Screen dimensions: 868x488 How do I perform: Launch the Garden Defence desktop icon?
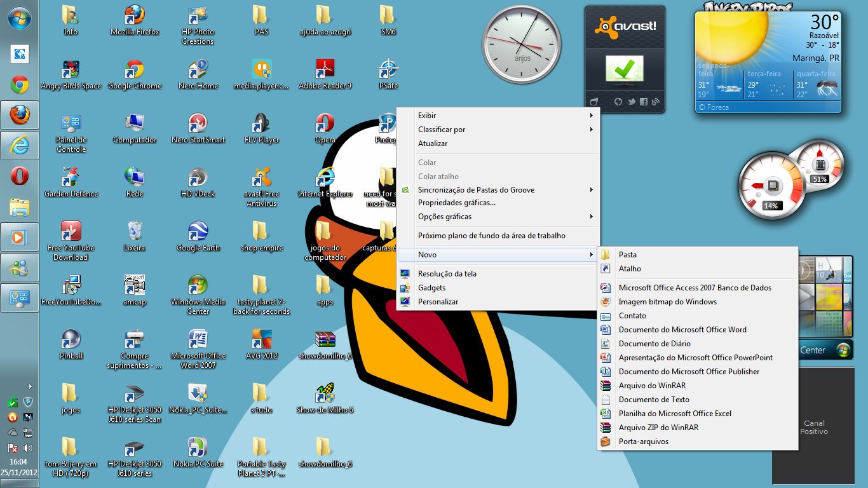tap(71, 182)
